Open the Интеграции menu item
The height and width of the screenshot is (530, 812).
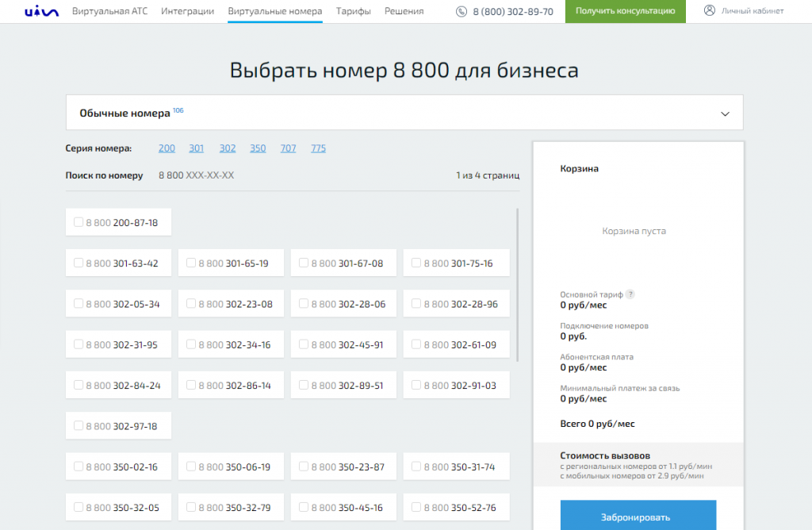pyautogui.click(x=187, y=11)
